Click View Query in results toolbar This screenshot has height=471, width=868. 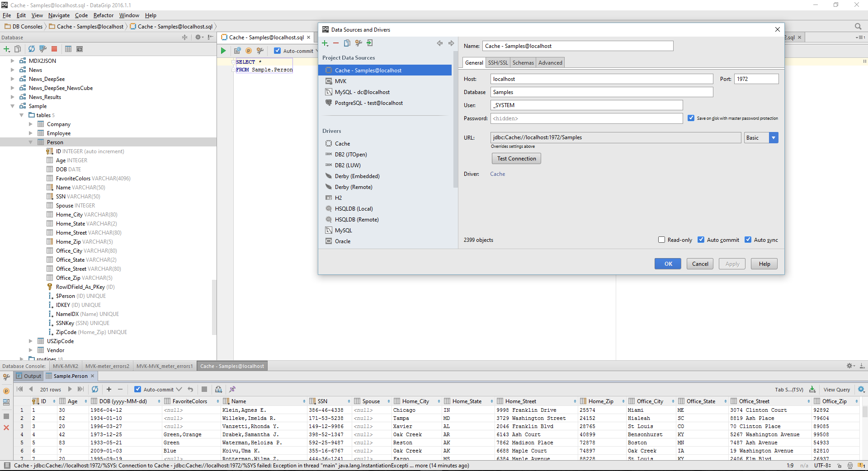pos(836,389)
